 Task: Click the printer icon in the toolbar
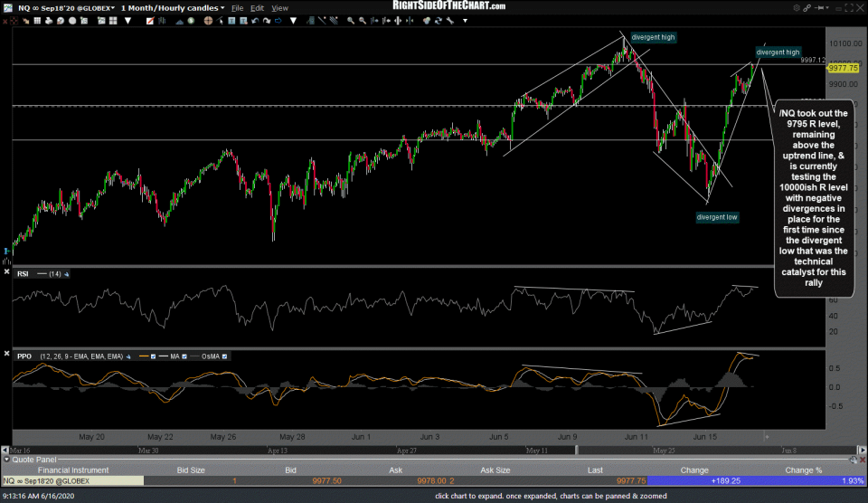(49, 21)
